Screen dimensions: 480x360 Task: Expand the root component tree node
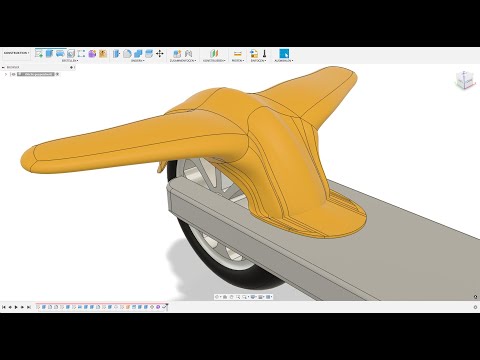[x=6, y=74]
